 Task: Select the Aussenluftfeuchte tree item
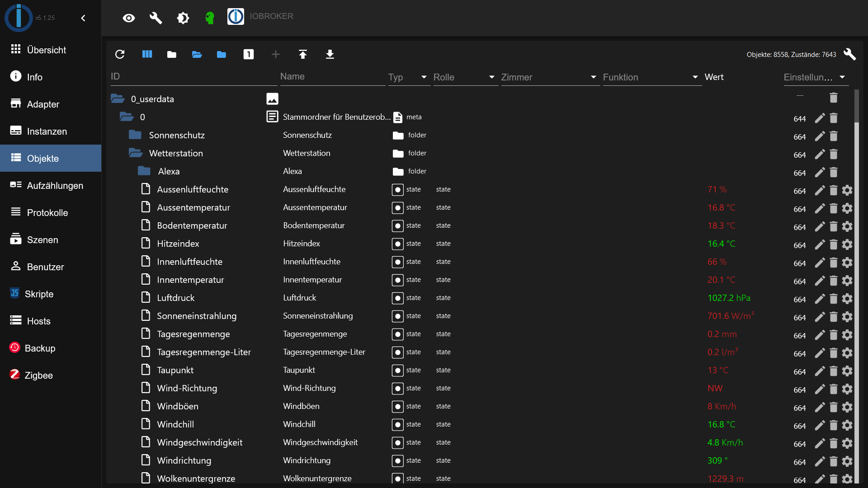[193, 189]
